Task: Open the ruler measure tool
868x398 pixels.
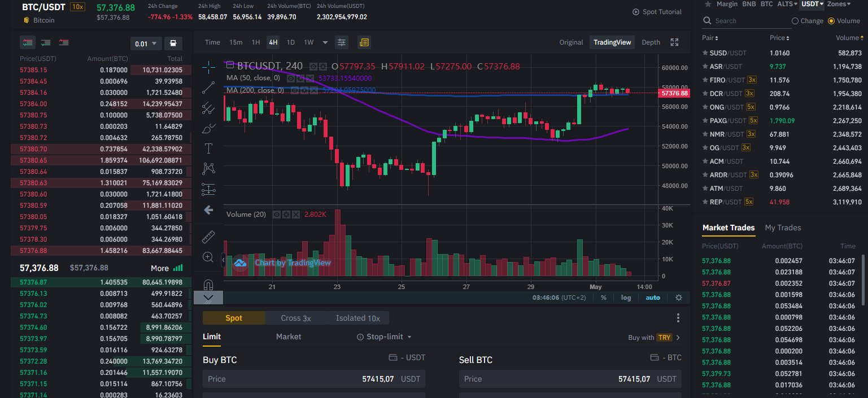Action: [208, 237]
